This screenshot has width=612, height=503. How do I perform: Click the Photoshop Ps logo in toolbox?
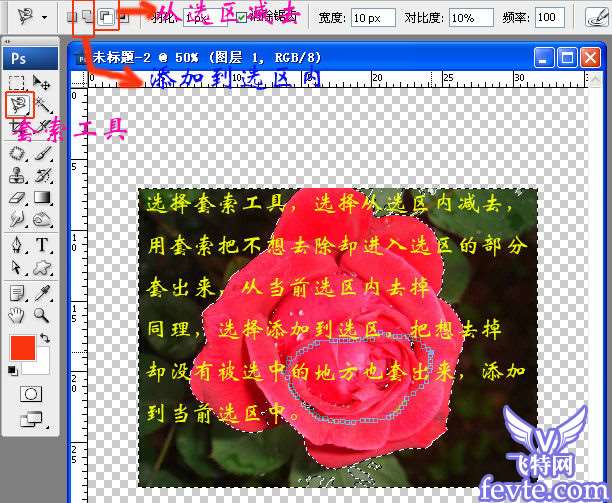pos(30,59)
